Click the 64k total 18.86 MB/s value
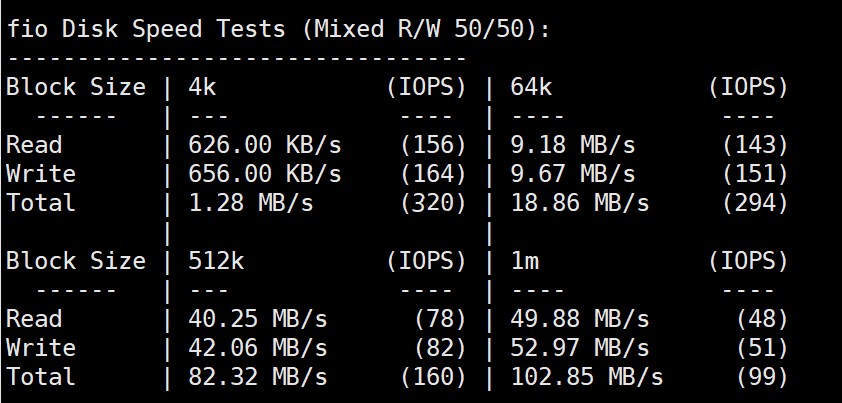 point(580,203)
